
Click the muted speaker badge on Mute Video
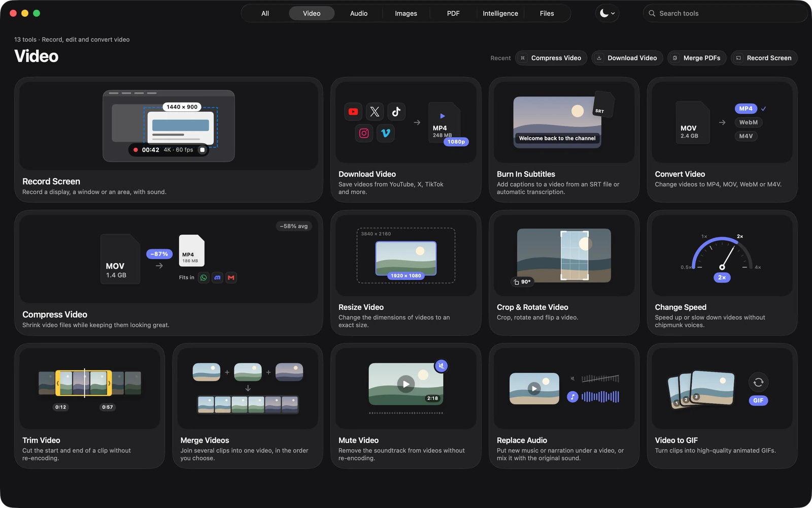coord(442,366)
